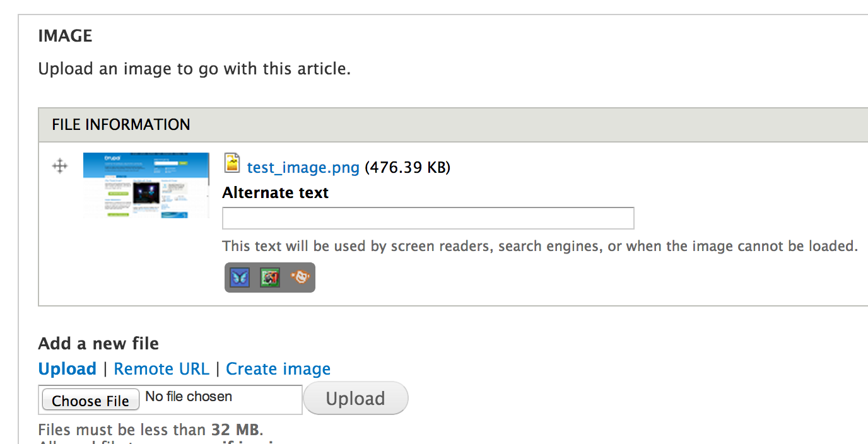The width and height of the screenshot is (868, 444).
Task: Click the 'No file chosen' text
Action: 189,397
